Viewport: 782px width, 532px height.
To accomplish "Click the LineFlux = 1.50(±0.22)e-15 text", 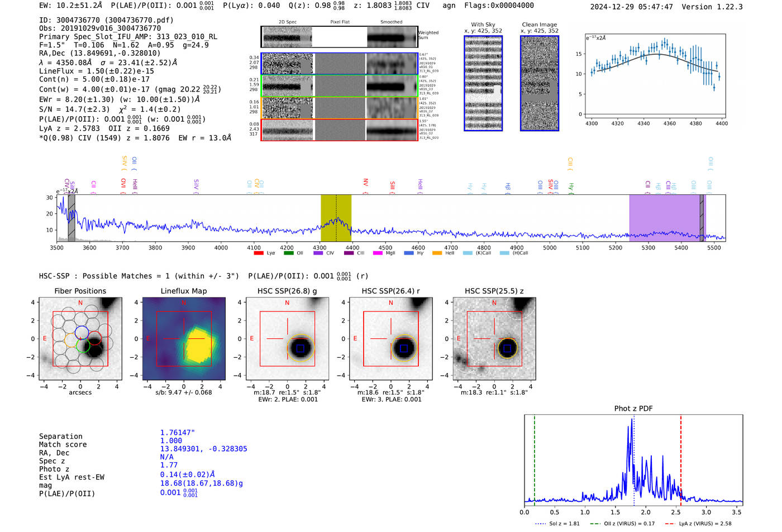I will (96, 71).
